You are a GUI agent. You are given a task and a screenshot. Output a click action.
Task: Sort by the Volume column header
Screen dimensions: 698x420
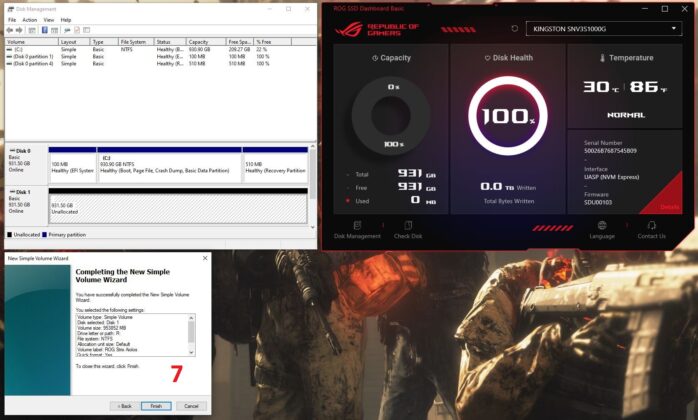(x=32, y=42)
